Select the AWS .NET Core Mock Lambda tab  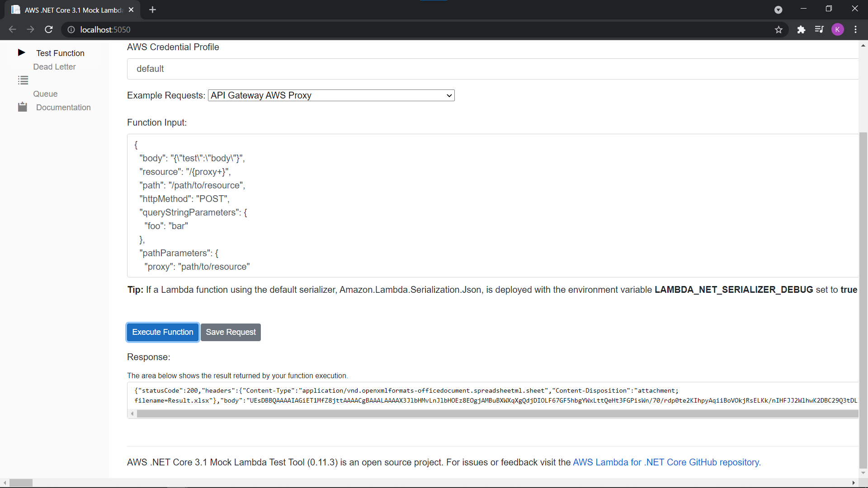pyautogui.click(x=72, y=10)
